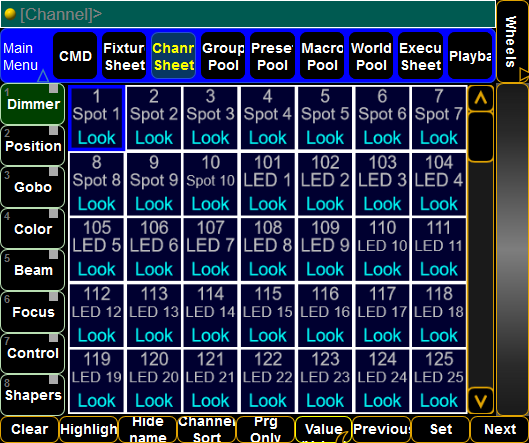Select channel 10 Spot 10 cell
This screenshot has width=529, height=443.
(x=211, y=184)
